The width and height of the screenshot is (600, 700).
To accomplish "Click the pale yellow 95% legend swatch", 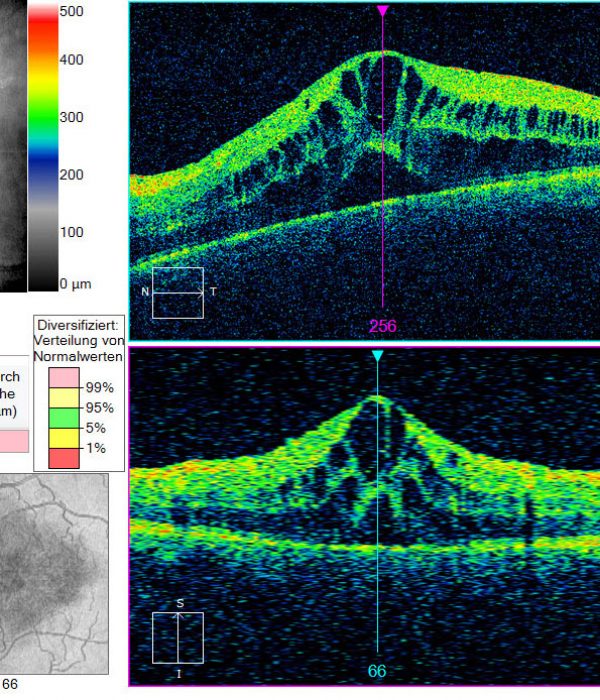I will tap(64, 398).
